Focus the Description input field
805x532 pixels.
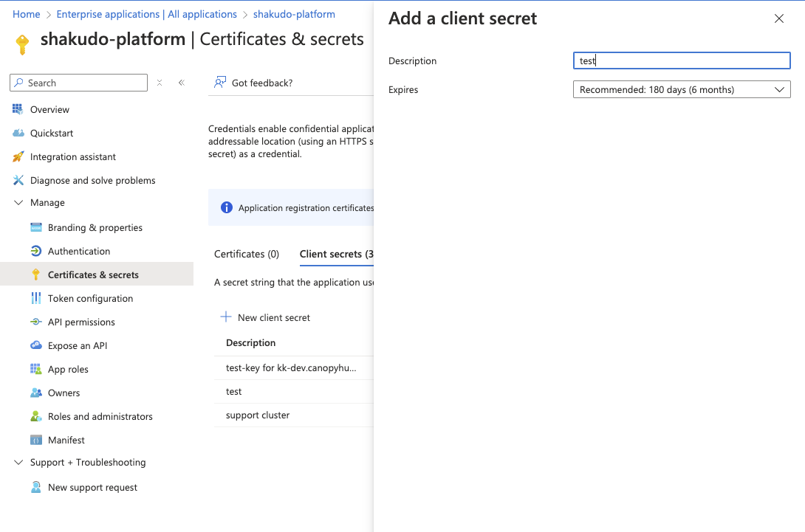pos(682,61)
